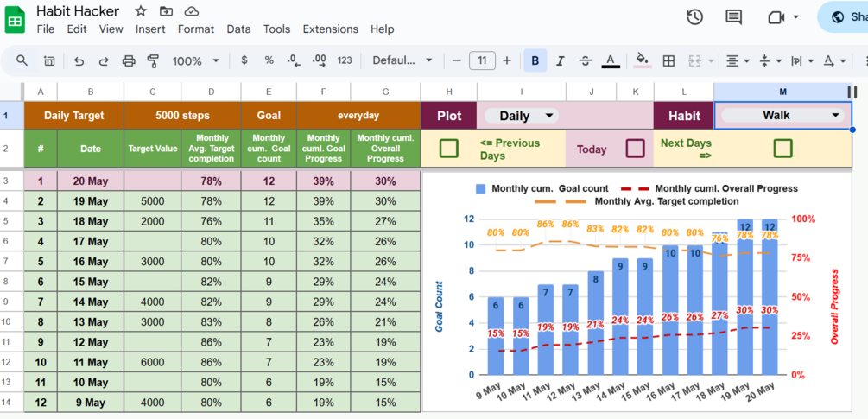Viewport: 868px width, 419px height.
Task: Open more number formats 123
Action: (x=345, y=60)
